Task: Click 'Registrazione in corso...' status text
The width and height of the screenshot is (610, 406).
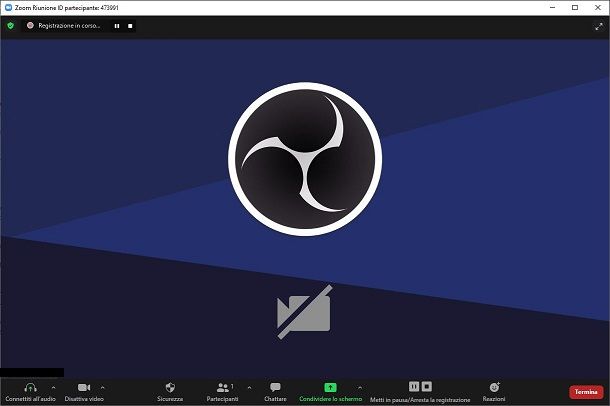Action: pos(69,26)
